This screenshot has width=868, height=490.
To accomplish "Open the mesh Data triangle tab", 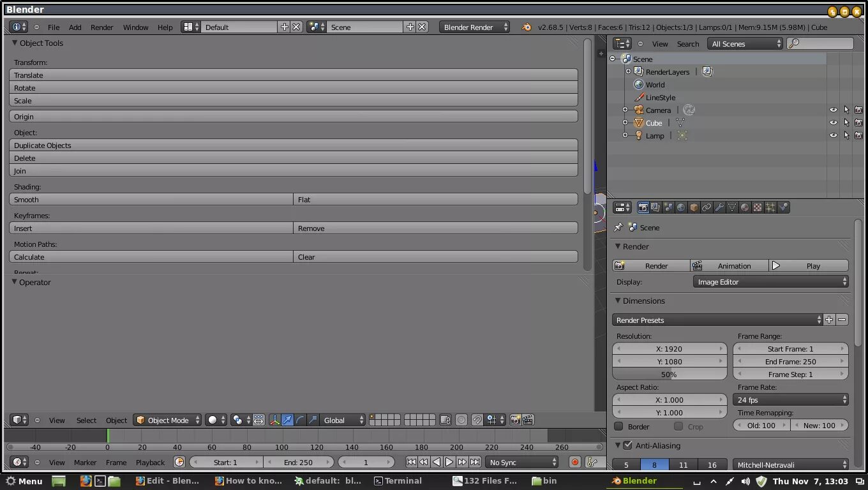I will (x=732, y=207).
